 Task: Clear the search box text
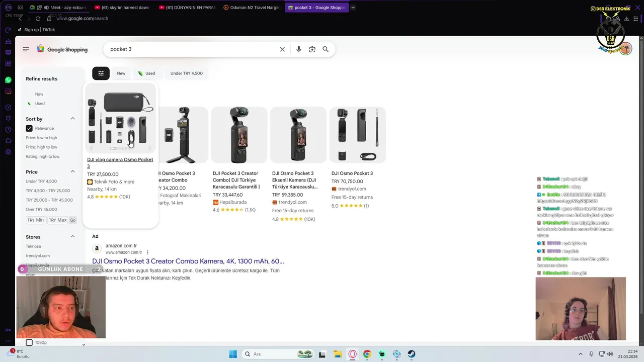[282, 49]
